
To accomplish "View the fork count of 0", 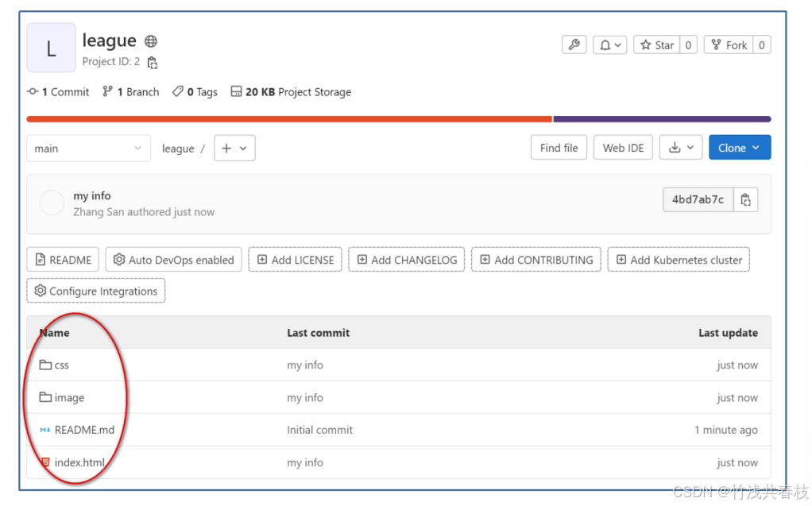I will tap(762, 45).
